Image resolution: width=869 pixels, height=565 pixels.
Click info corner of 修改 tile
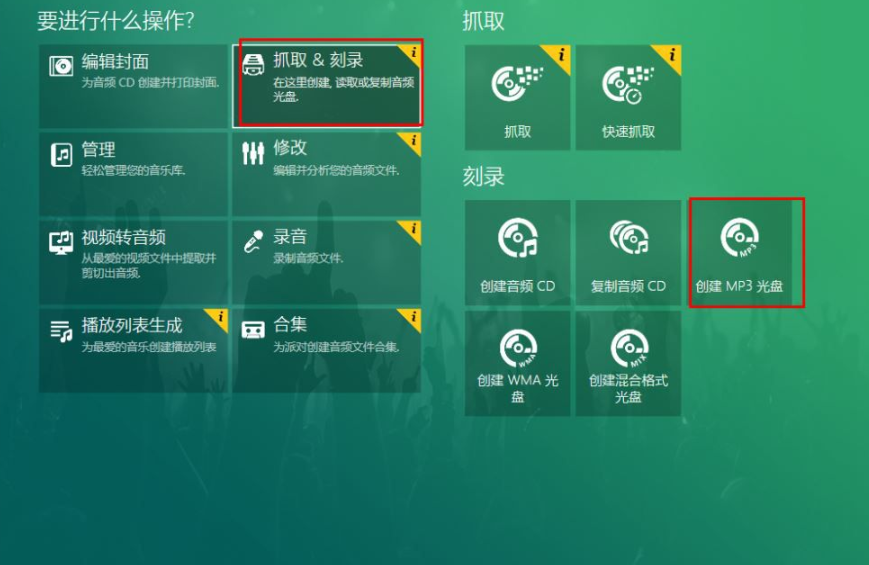tap(413, 141)
